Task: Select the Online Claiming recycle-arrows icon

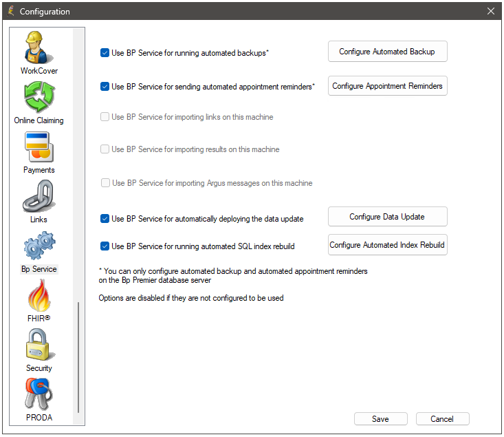Action: coord(39,96)
